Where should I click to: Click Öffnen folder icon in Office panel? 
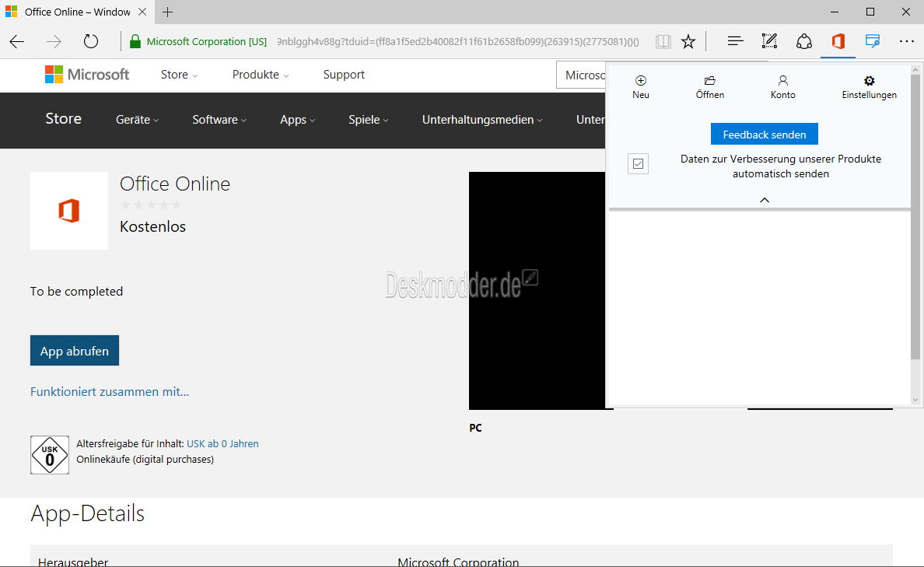click(709, 87)
